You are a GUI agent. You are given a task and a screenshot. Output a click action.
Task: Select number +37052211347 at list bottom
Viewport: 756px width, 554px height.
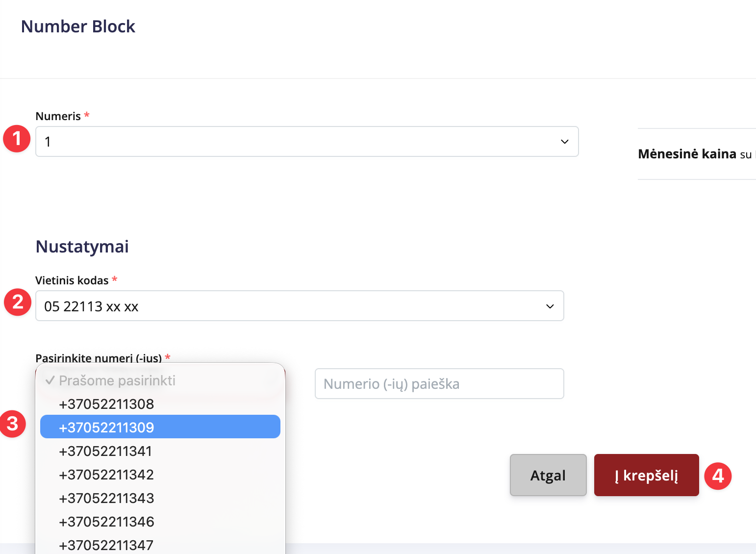click(106, 545)
